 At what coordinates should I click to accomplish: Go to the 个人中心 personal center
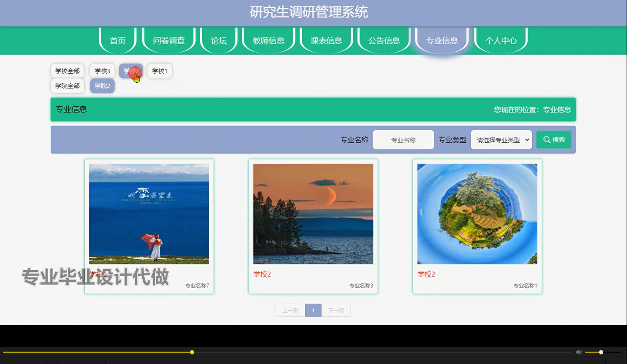(501, 40)
